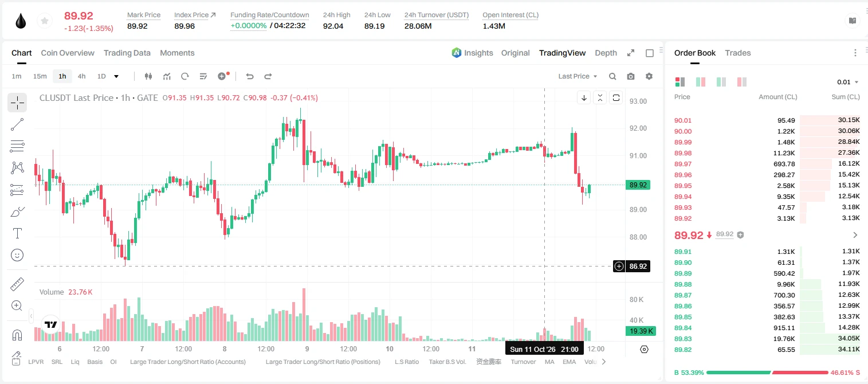This screenshot has width=868, height=384.
Task: Select the crosshair cursor tool
Action: click(x=17, y=103)
